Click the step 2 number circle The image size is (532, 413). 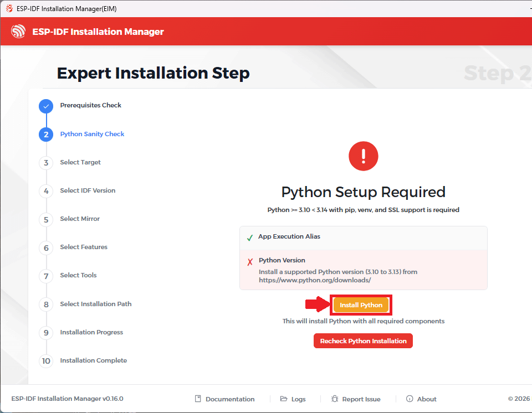46,135
